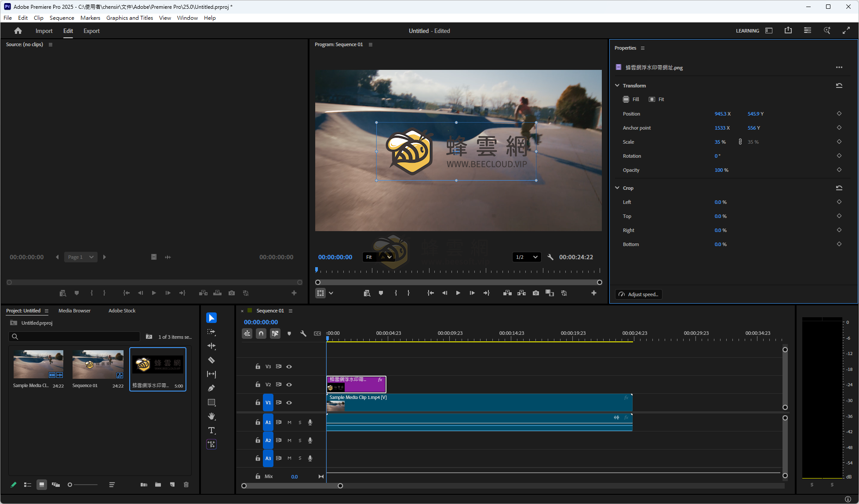Open the Sequence menu
The height and width of the screenshot is (504, 859).
[62, 18]
